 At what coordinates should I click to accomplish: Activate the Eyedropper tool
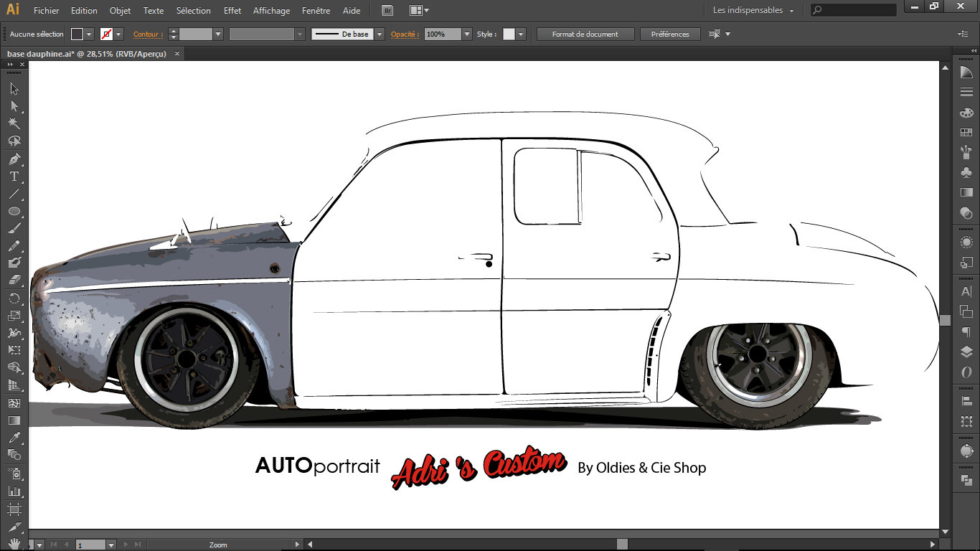click(14, 437)
